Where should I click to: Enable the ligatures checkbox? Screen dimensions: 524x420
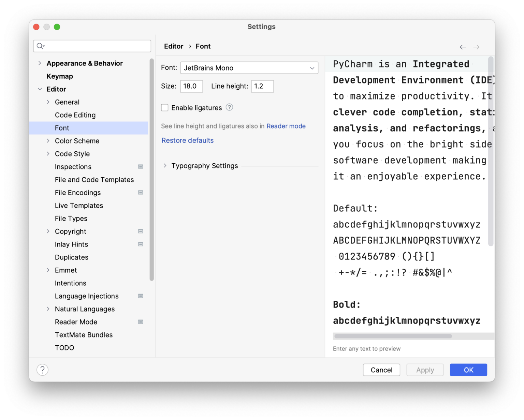[165, 107]
